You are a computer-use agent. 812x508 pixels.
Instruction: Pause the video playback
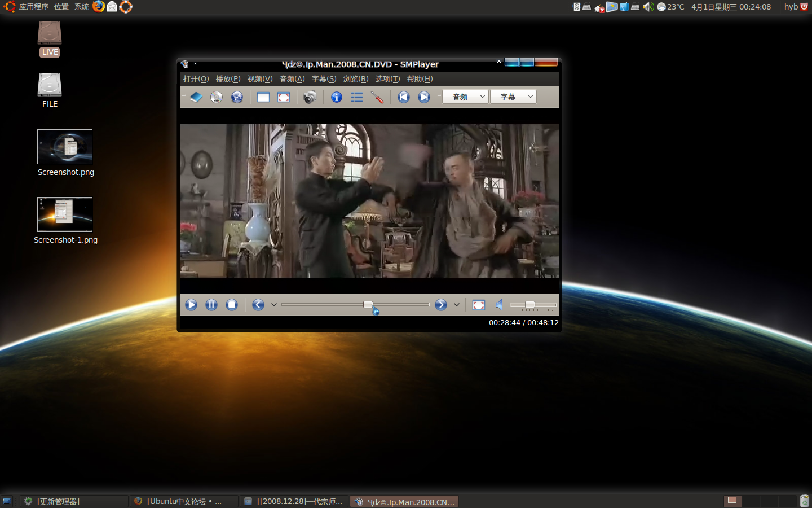point(211,305)
